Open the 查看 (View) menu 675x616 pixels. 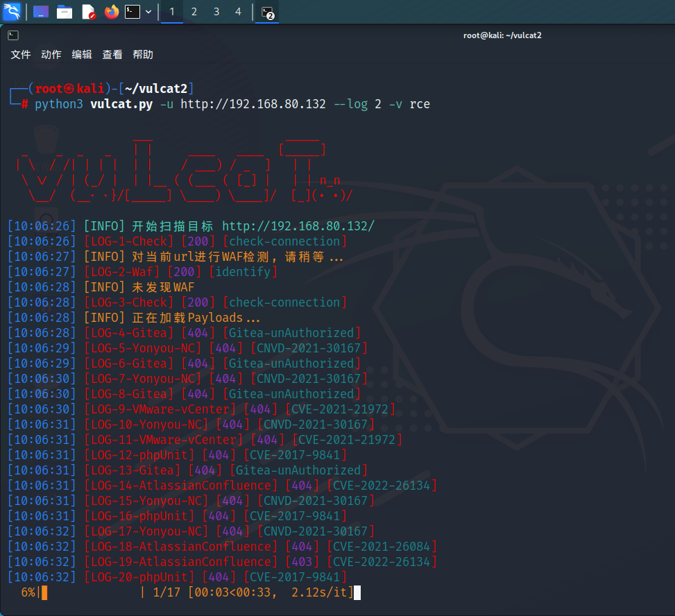[x=112, y=55]
